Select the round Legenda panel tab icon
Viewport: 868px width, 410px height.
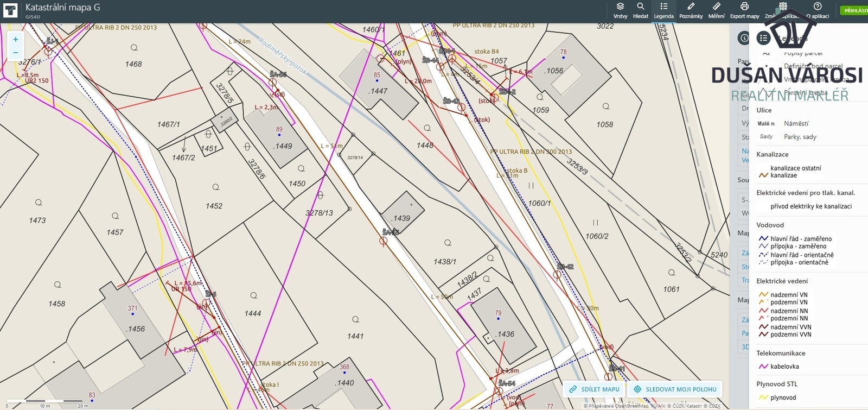763,38
